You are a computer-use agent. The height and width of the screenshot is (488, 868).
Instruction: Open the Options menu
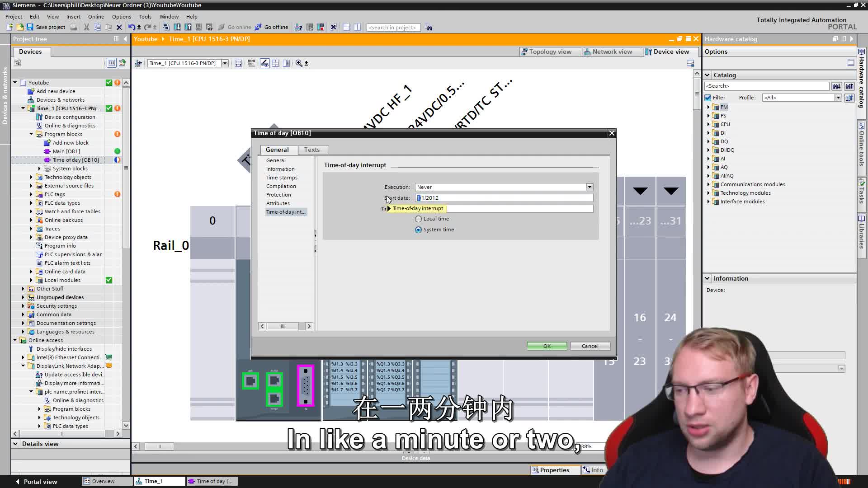point(121,16)
